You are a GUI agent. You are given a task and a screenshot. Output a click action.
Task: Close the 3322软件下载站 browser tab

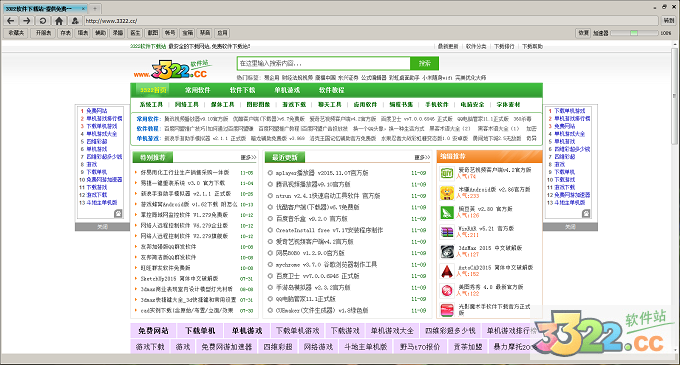click(x=83, y=8)
